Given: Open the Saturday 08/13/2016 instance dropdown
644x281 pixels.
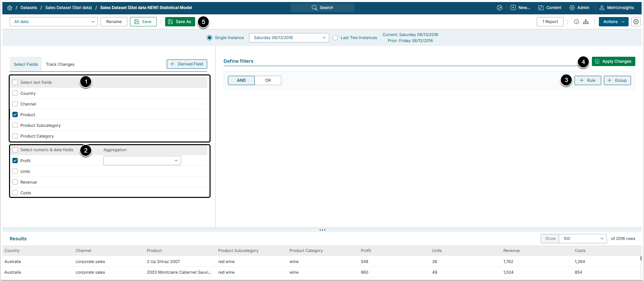Looking at the screenshot, I should click(x=289, y=38).
